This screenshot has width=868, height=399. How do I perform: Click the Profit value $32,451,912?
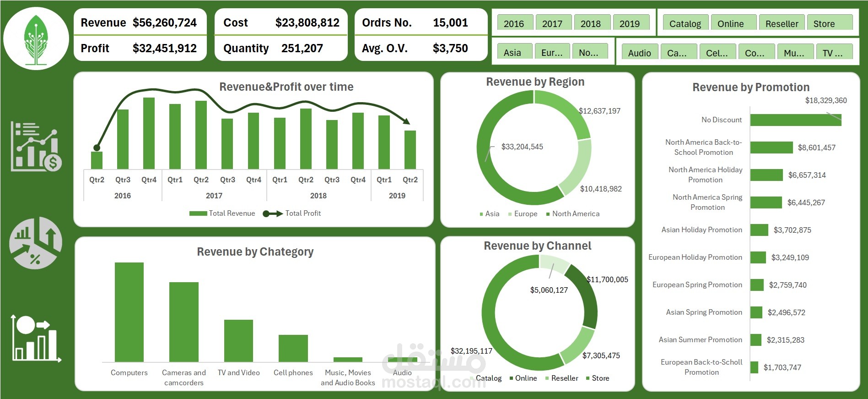165,48
